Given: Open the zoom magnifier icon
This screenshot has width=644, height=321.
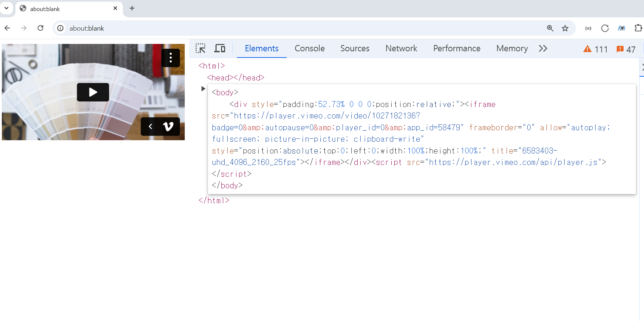Looking at the screenshot, I should pyautogui.click(x=550, y=28).
